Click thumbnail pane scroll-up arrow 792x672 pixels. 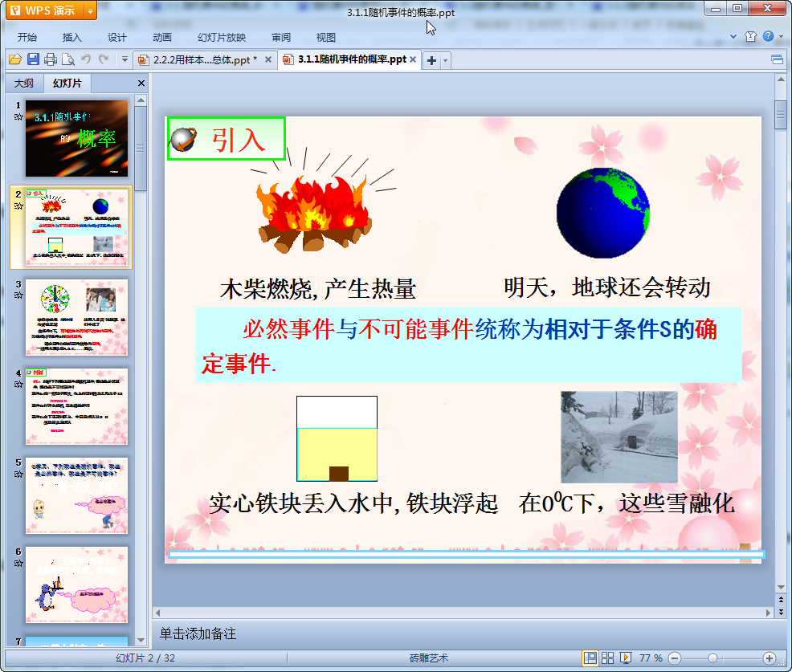[x=141, y=100]
